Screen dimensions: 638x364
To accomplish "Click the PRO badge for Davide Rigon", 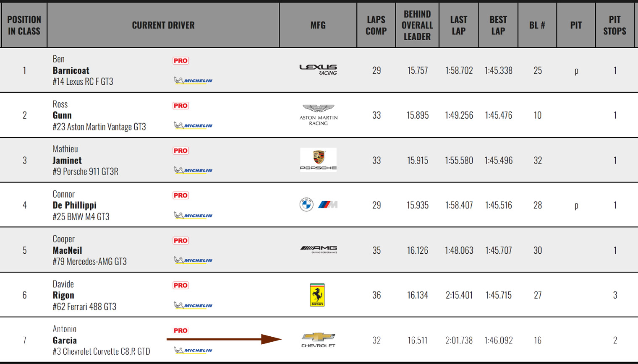I will [180, 286].
